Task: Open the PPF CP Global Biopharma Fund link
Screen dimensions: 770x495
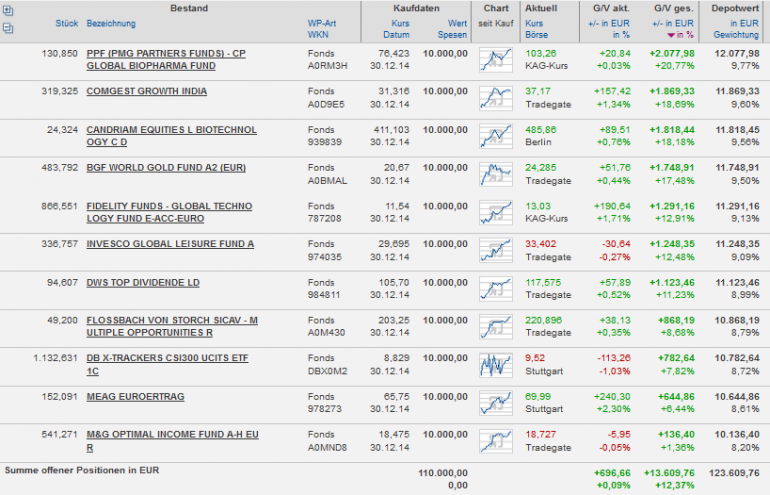Action: pos(166,59)
